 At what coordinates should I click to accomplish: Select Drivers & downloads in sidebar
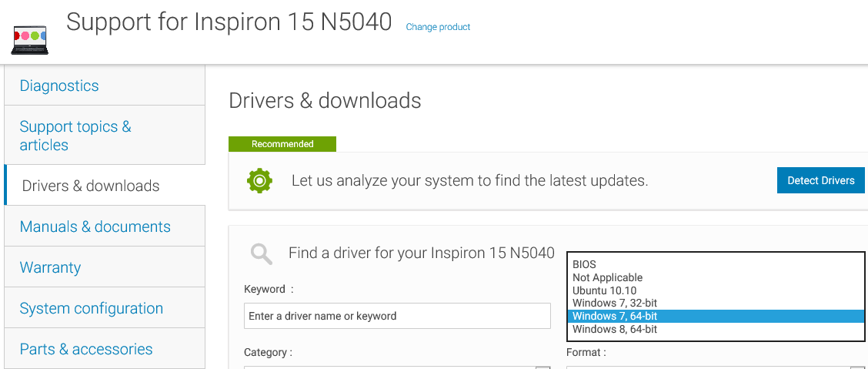click(105, 186)
